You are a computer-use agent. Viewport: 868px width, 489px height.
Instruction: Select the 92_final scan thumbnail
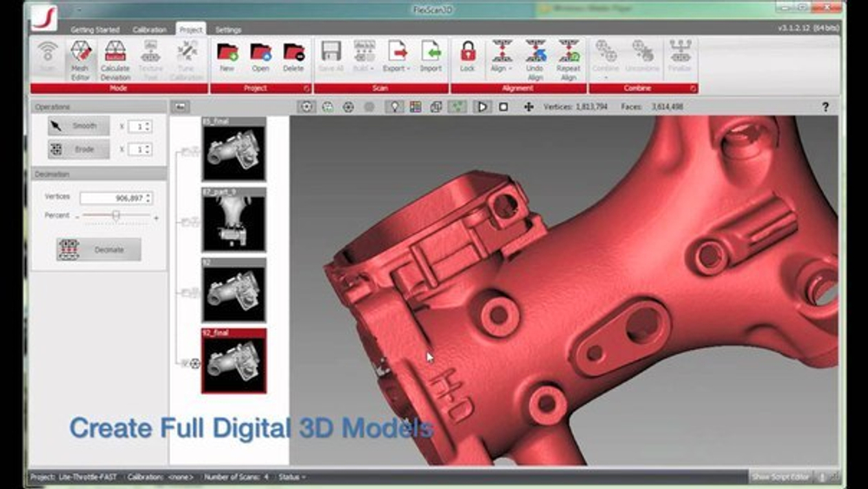pyautogui.click(x=233, y=361)
